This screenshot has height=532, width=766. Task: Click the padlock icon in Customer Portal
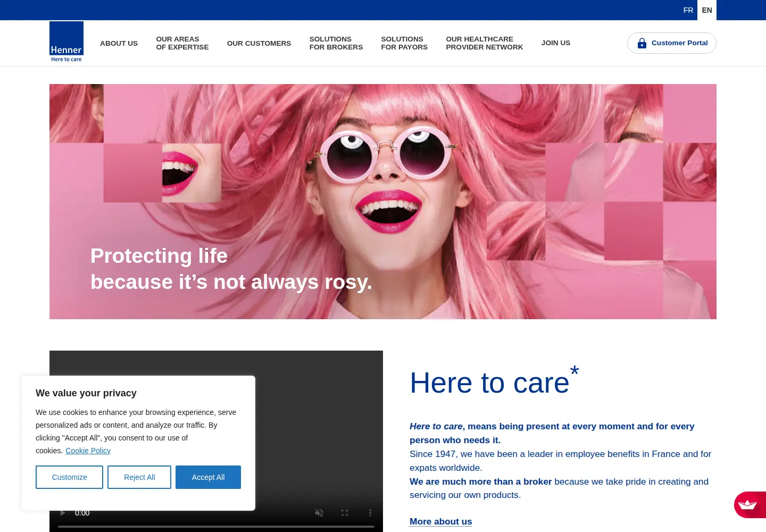[x=642, y=43]
